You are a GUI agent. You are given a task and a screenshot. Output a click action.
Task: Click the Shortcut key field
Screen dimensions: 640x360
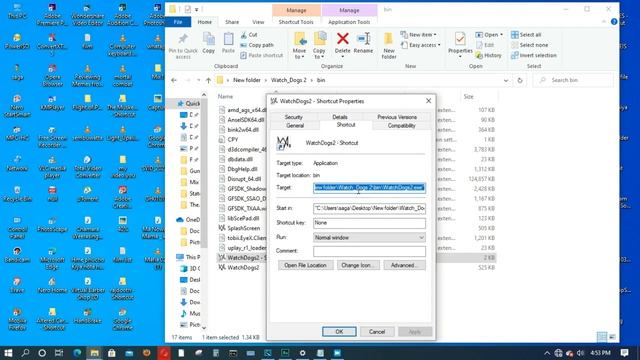click(369, 223)
